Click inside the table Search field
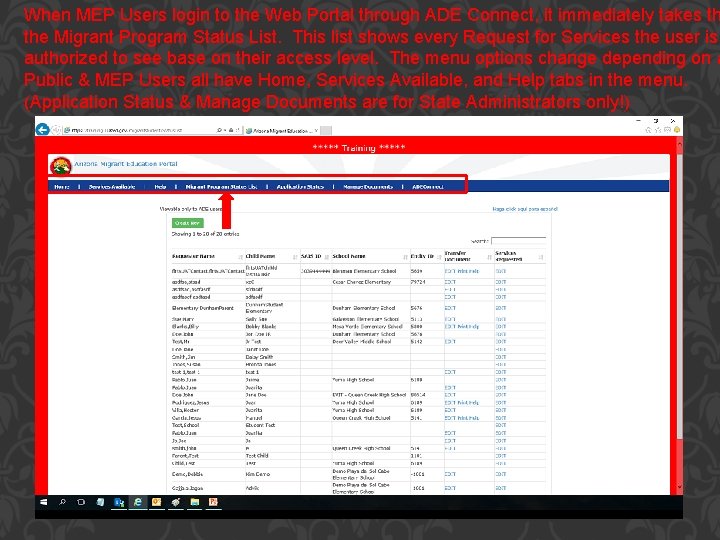This screenshot has width=720, height=540. tap(518, 241)
